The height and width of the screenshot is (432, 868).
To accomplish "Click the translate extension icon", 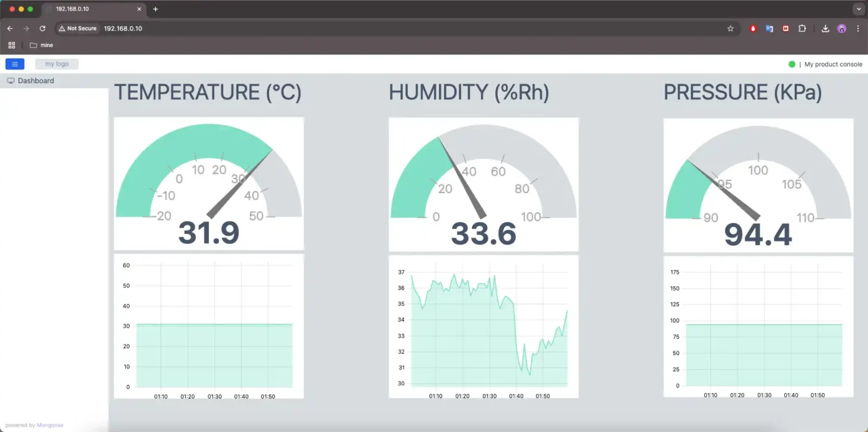I will pos(769,29).
